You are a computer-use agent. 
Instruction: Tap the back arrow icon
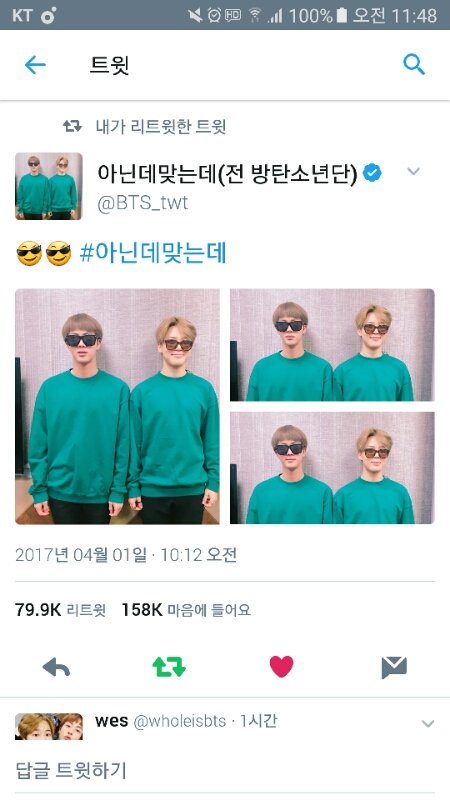(x=35, y=65)
